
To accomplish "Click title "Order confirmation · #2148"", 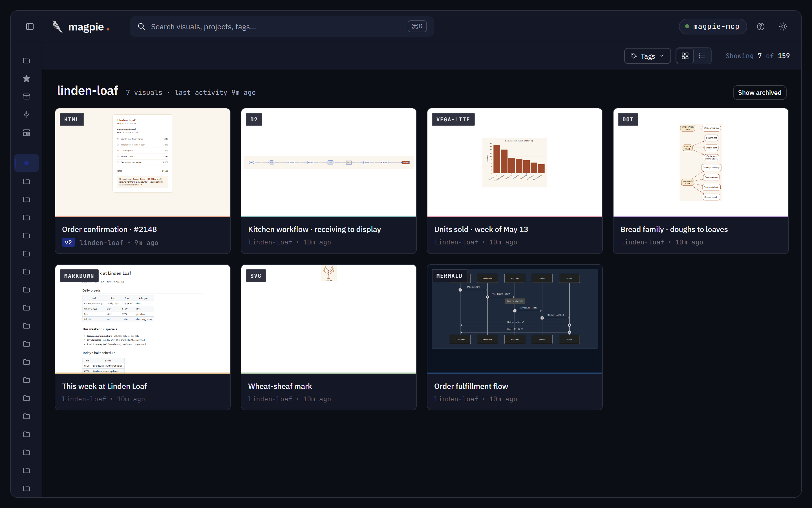I will pos(109,229).
